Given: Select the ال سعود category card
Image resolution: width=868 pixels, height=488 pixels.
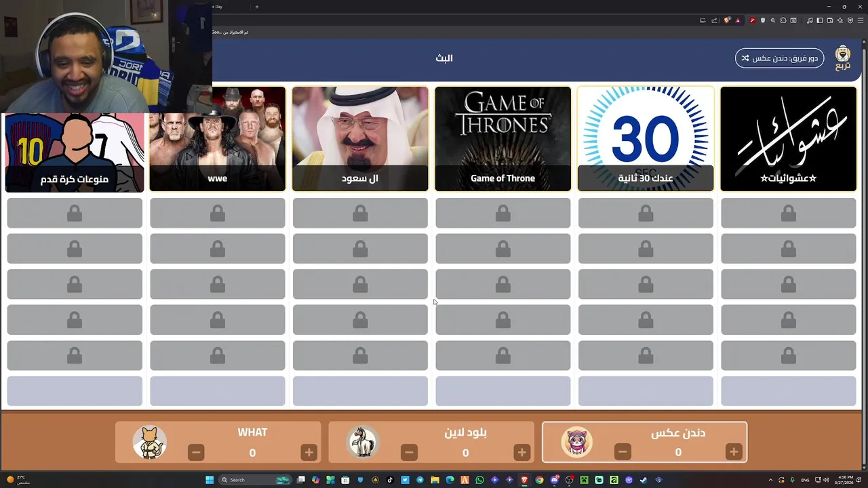Looking at the screenshot, I should click(x=360, y=139).
